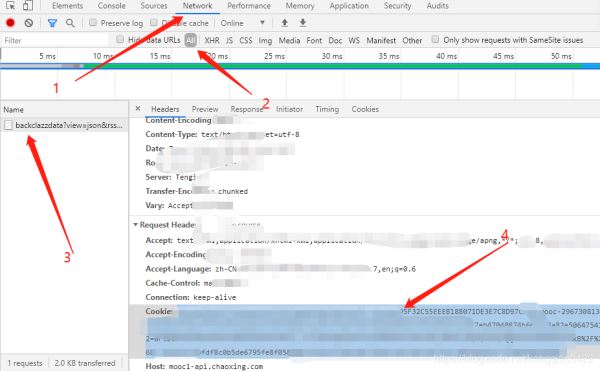The width and height of the screenshot is (600, 371).
Task: Tick Only show requests with SameSite issues
Action: click(435, 39)
